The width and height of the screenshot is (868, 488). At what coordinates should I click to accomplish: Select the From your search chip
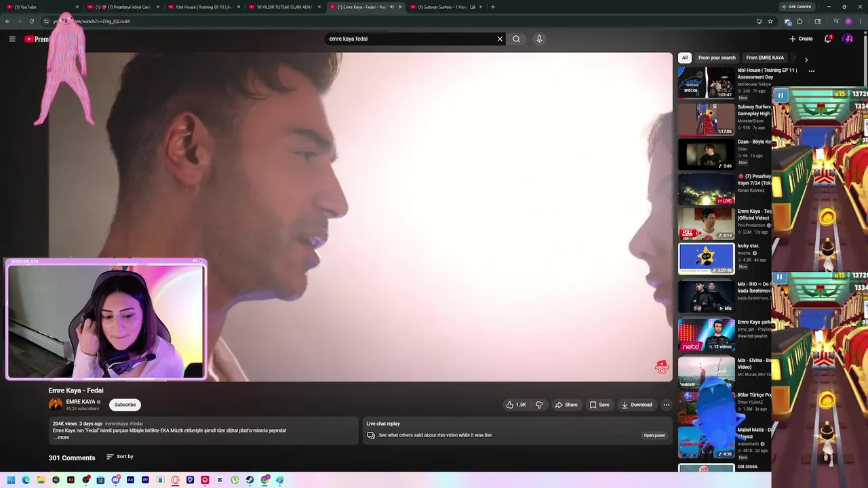coord(717,58)
